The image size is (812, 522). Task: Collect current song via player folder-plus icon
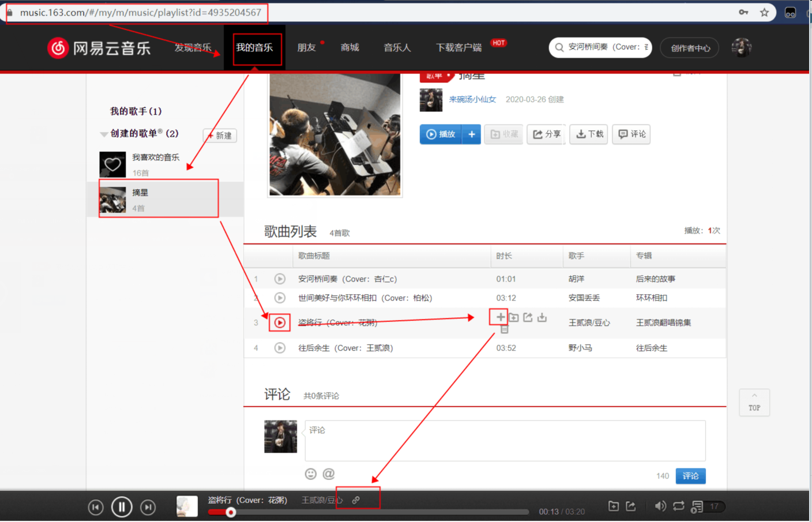coord(614,506)
